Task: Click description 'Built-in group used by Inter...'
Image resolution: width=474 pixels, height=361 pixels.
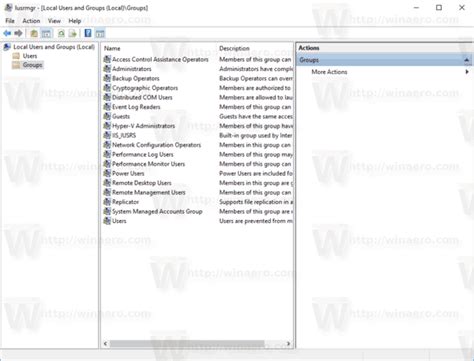Action: point(256,135)
